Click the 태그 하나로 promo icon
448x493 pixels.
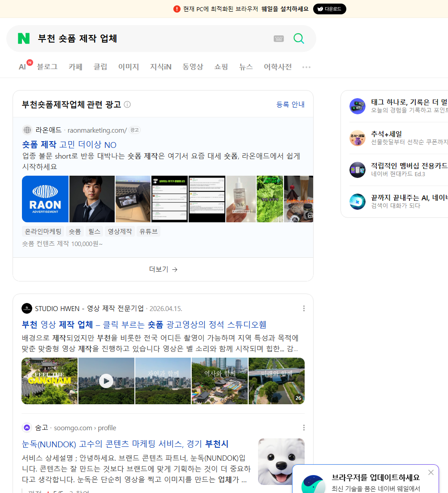(358, 106)
